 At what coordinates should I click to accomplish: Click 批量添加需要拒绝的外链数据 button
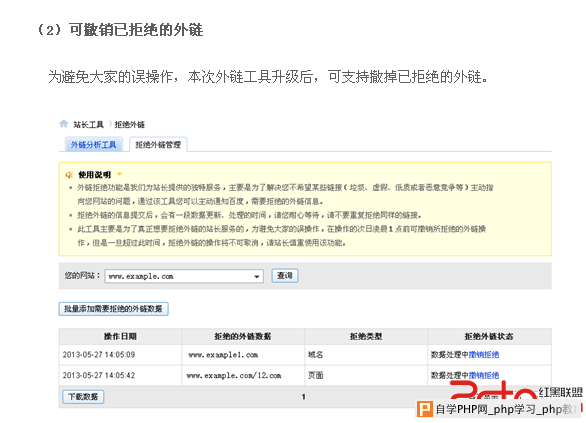tap(113, 309)
